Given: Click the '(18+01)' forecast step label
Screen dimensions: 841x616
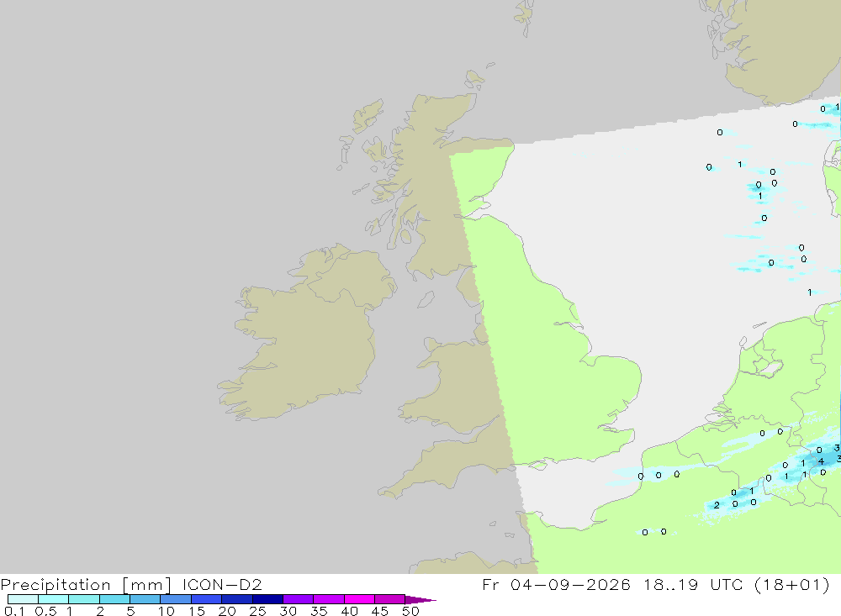Looking at the screenshot, I should pos(791,584).
